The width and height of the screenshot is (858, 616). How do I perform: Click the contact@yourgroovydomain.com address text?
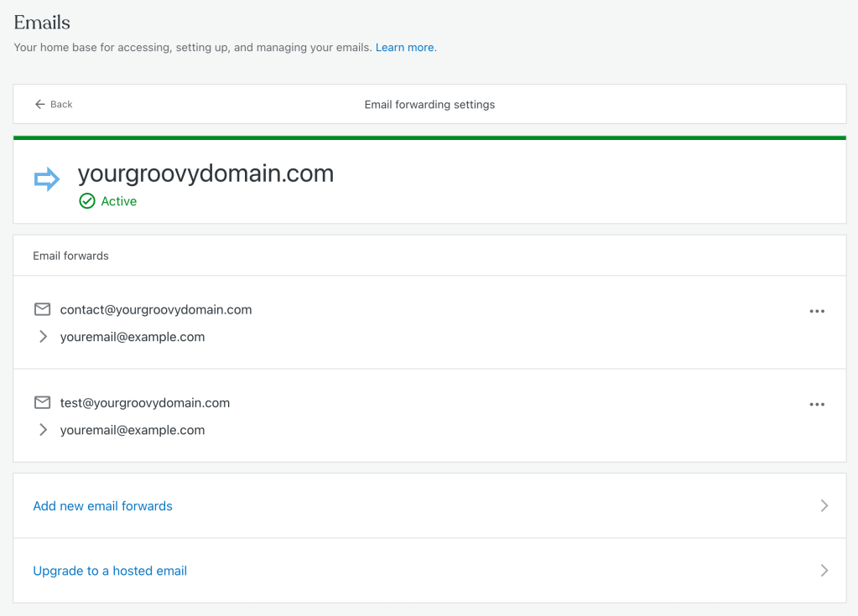click(x=156, y=310)
